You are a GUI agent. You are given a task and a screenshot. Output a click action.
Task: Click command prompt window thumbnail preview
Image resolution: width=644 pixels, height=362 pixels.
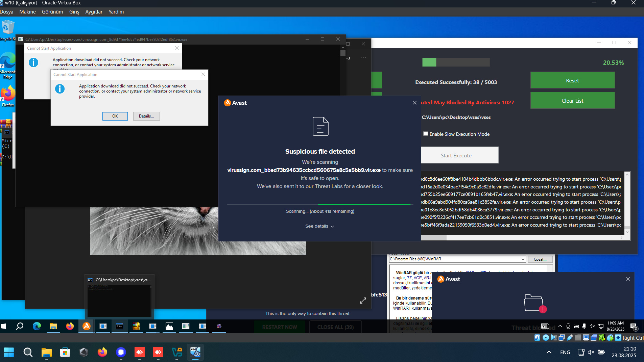pyautogui.click(x=119, y=301)
